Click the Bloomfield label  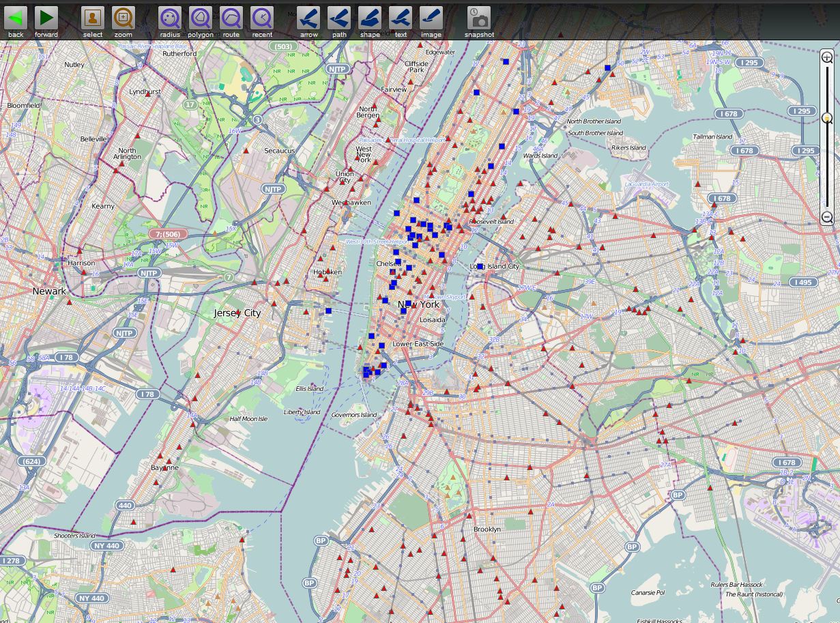click(x=24, y=106)
